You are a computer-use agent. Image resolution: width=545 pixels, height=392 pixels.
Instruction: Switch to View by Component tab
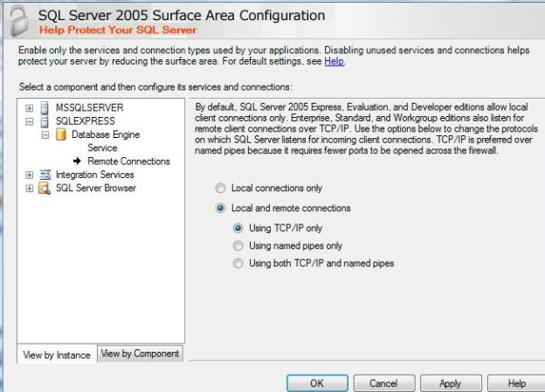[x=140, y=354]
